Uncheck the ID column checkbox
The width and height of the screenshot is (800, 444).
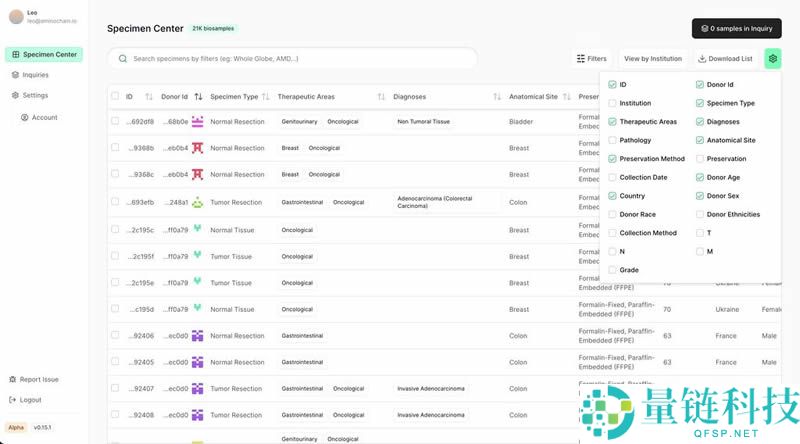(x=612, y=85)
